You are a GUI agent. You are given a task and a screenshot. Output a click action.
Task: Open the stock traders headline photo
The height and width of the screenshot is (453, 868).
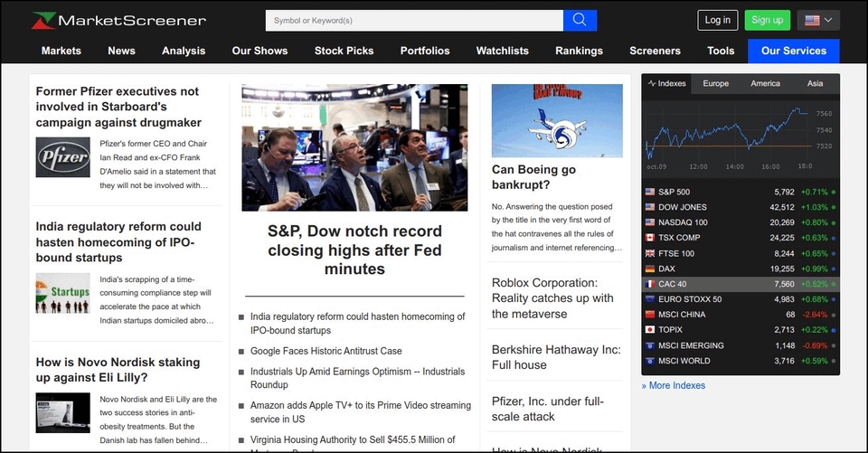(x=354, y=147)
